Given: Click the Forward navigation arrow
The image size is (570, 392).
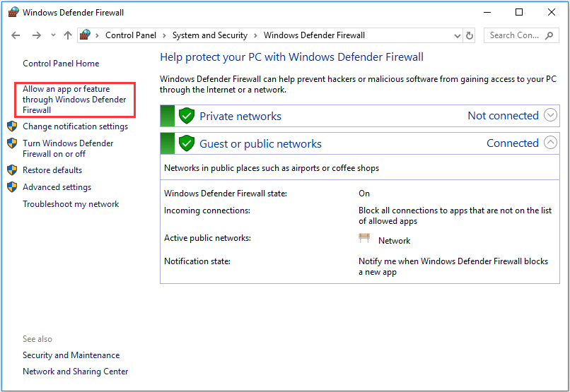Looking at the screenshot, I should click(36, 35).
